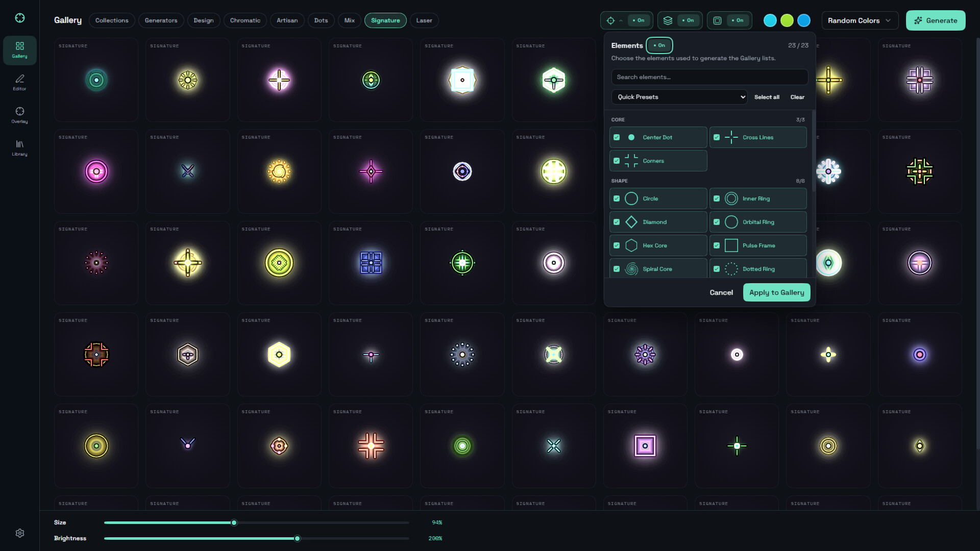Switch to the Artisan tab
Viewport: 980px width, 551px height.
click(x=287, y=20)
